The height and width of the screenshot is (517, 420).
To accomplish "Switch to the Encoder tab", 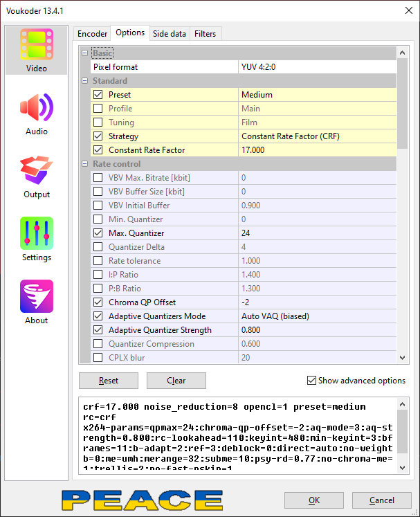I will [x=92, y=34].
